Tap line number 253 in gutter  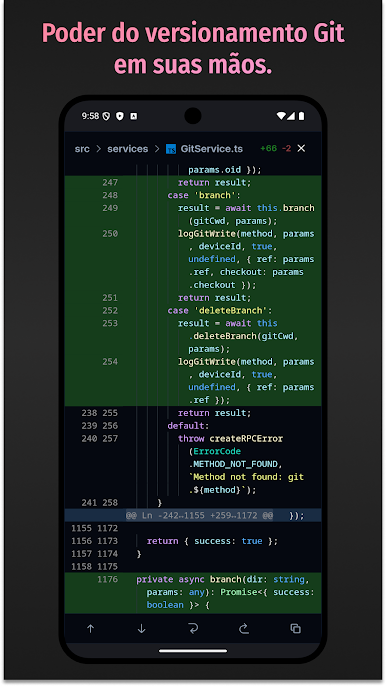click(110, 323)
